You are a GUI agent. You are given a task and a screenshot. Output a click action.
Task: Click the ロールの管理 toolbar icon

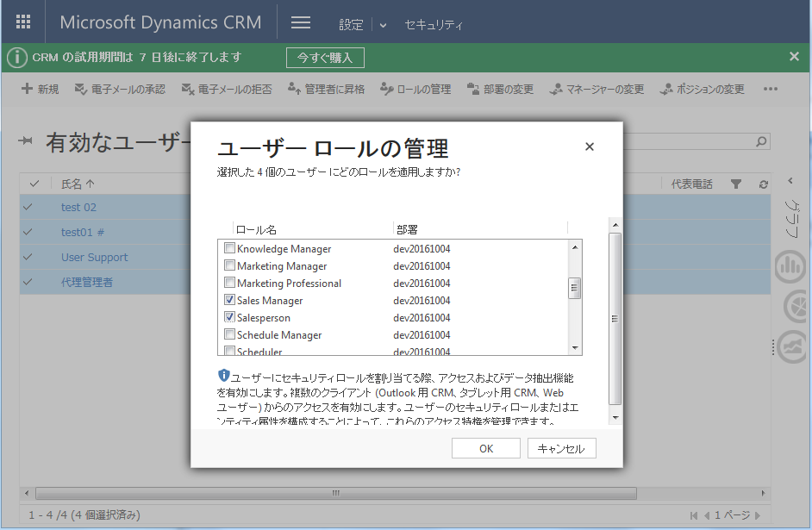pos(387,89)
